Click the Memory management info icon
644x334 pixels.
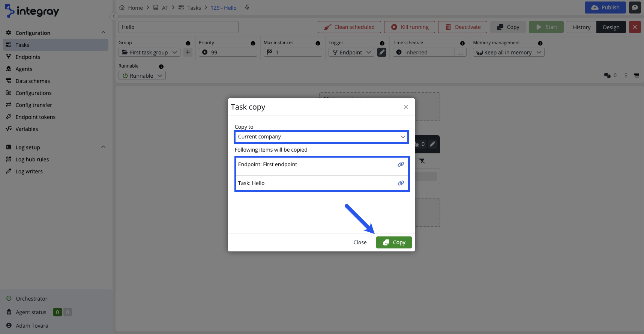coord(540,43)
